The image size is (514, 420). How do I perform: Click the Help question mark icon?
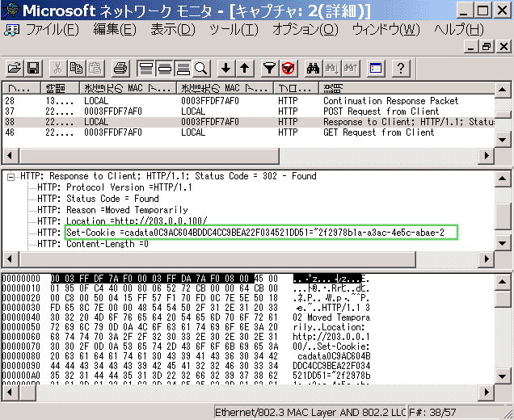tap(401, 69)
